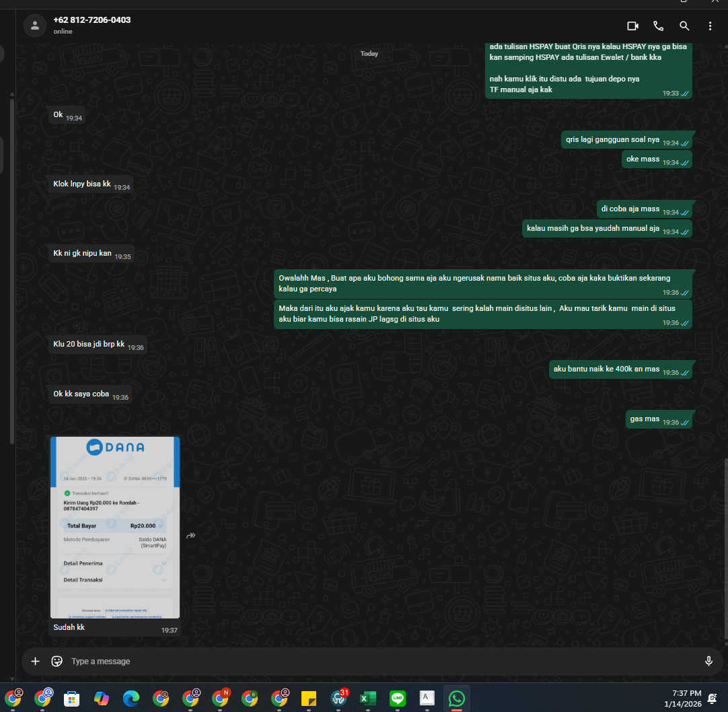Open the Chrome profile with N badge
Viewport: 728px width, 712px height.
pyautogui.click(x=220, y=698)
